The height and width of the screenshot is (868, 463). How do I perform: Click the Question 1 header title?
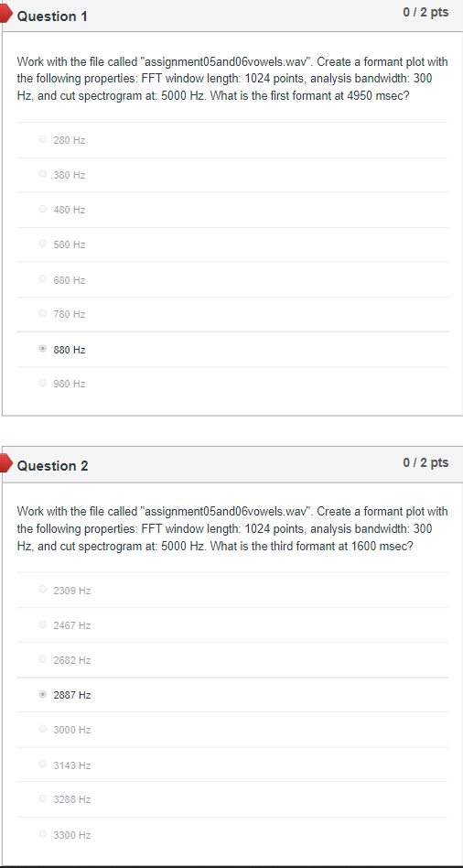[x=52, y=16]
